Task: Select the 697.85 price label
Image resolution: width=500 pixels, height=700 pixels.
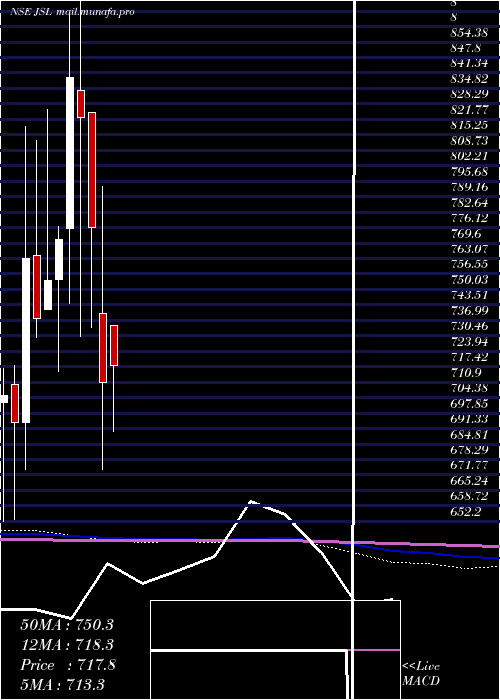Action: [x=469, y=404]
